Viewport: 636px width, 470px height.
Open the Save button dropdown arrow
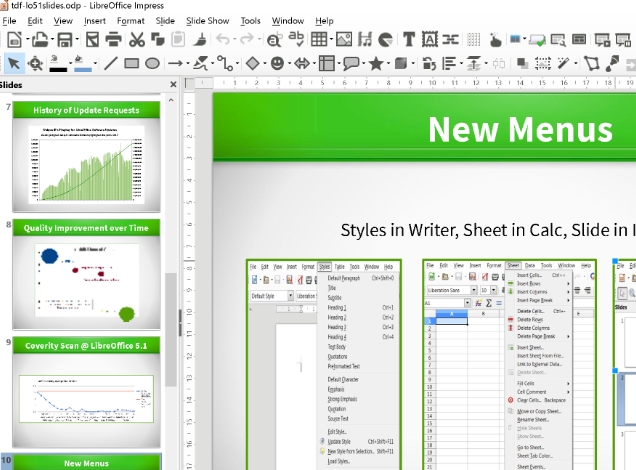click(x=77, y=40)
